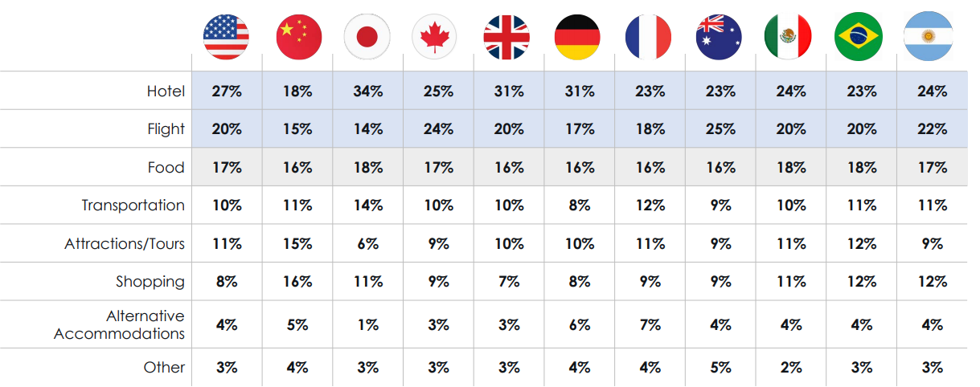This screenshot has height=387, width=980.
Task: Click the Attractions/Tours row label
Action: pyautogui.click(x=125, y=244)
